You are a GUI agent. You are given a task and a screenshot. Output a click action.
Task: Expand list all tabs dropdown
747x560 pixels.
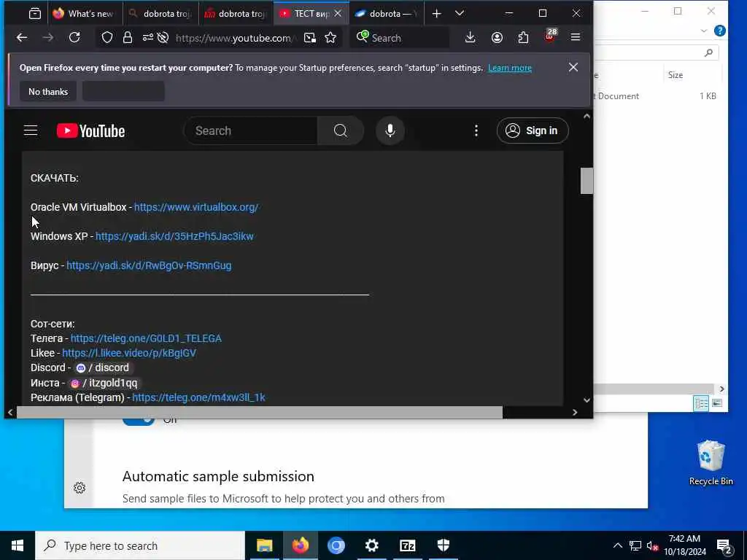click(460, 14)
